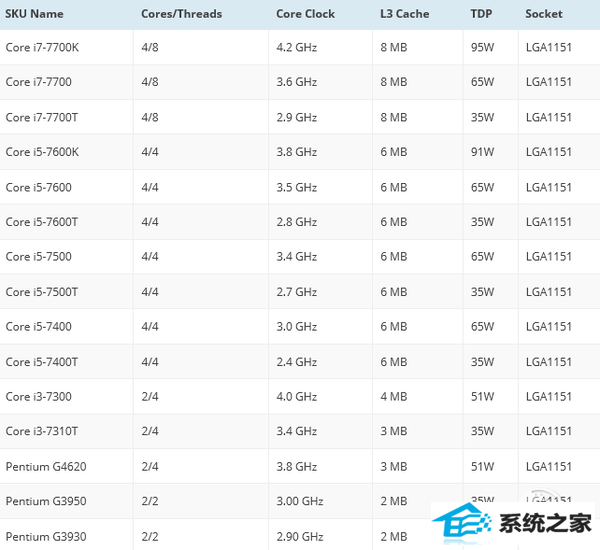Click 65W TDP in Core i7-7700 row
The image size is (600, 550).
click(482, 82)
